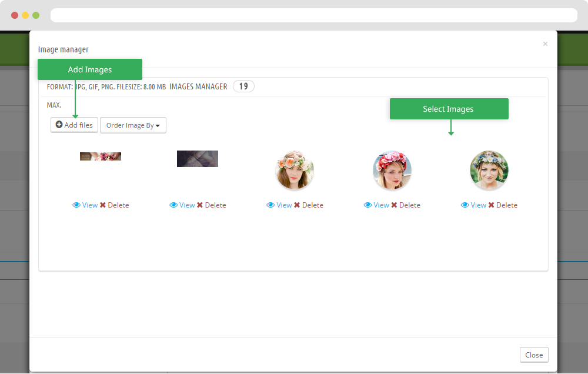Click the "FILESIZE: 8.00 MB" format text
588x374 pixels.
[x=141, y=87]
